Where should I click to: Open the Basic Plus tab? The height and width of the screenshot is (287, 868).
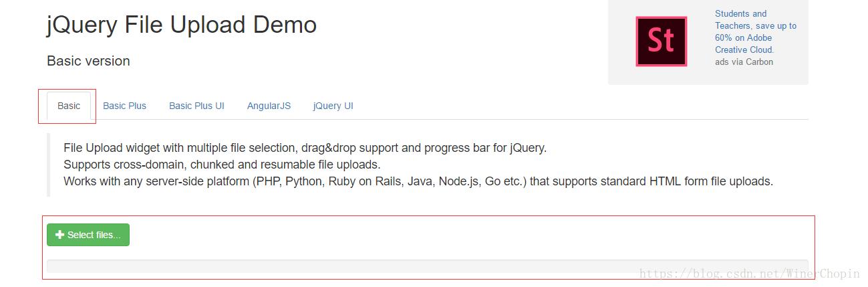coord(124,106)
